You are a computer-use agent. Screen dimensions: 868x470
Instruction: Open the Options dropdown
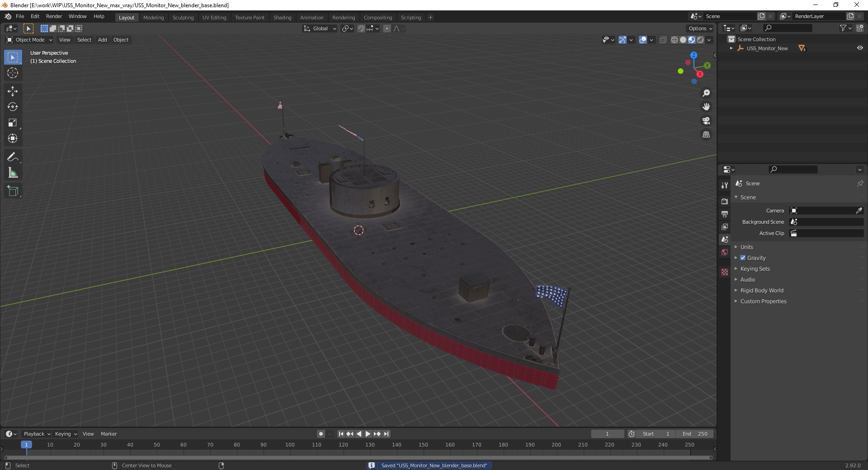coord(700,28)
